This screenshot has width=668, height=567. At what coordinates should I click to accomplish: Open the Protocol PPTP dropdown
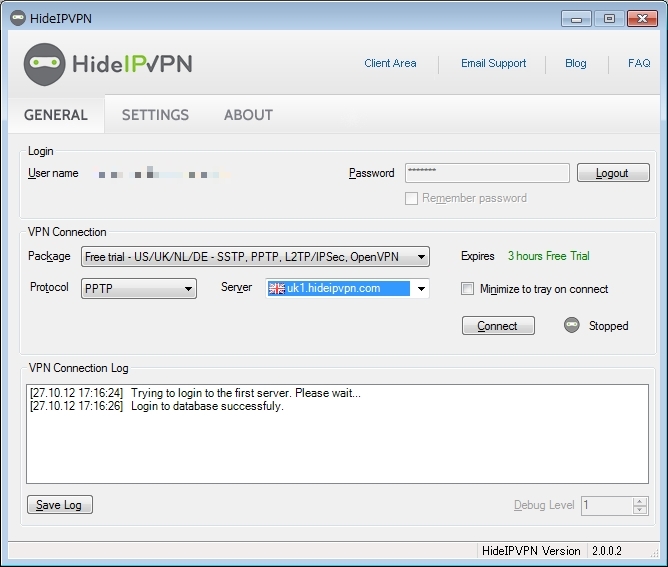(139, 288)
